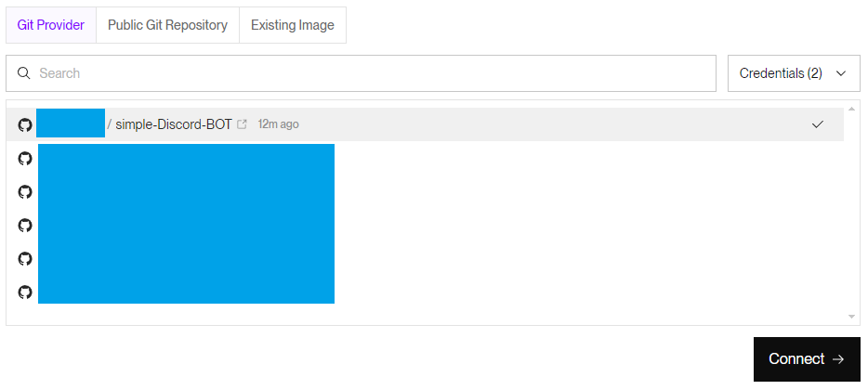Screen dimensions: 868x390
Task: Click the GitHub icon of the fifth repository
Action: (25, 259)
